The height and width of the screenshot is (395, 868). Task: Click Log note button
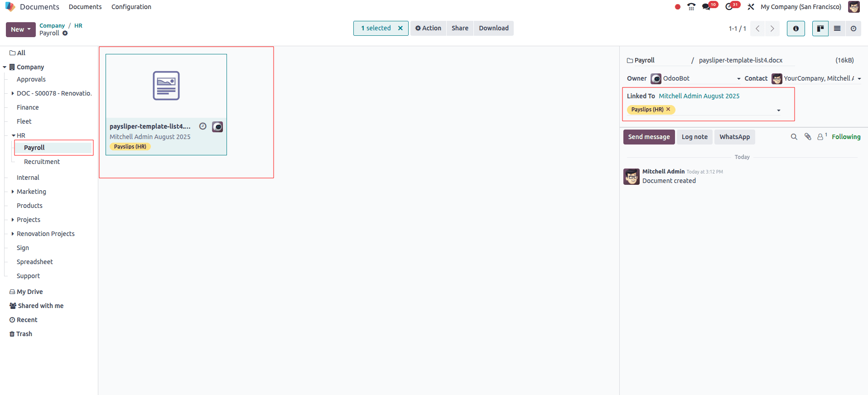point(694,137)
